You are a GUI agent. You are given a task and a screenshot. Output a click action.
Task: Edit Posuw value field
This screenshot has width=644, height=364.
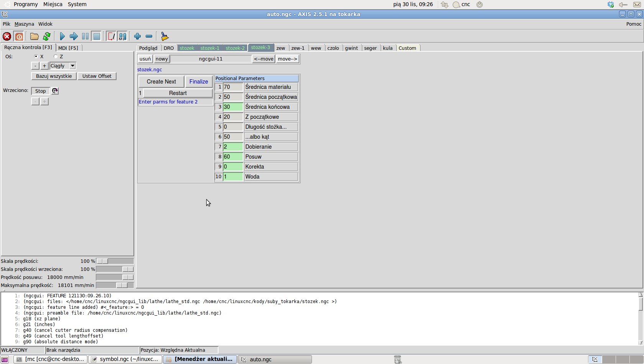(233, 157)
